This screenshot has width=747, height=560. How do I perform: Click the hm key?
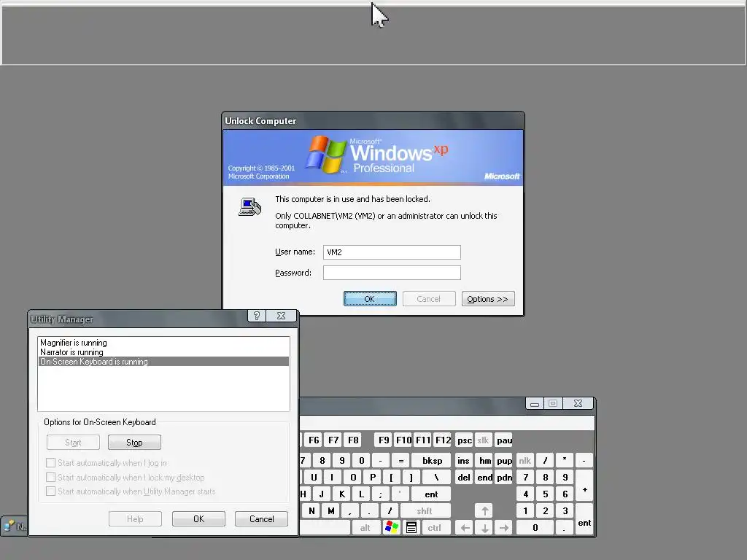click(484, 461)
